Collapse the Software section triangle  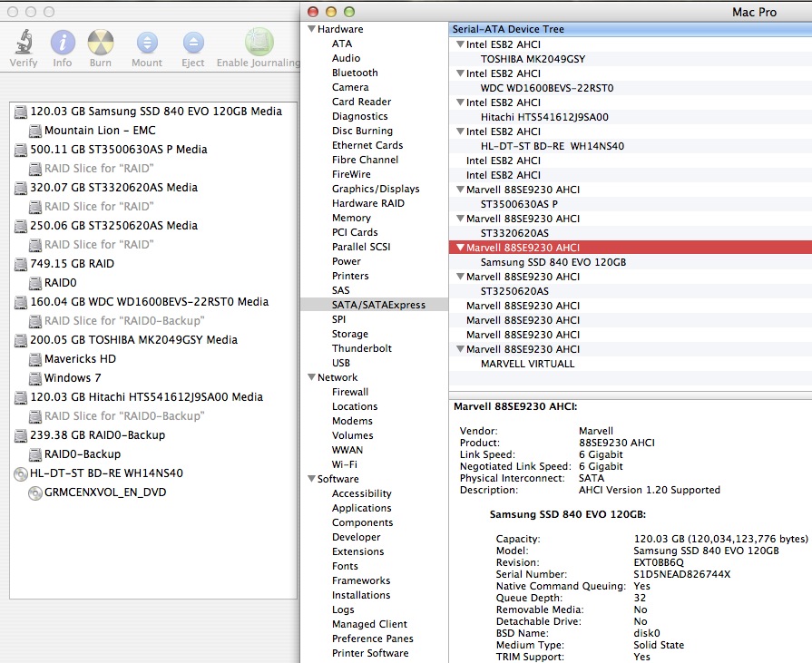311,479
